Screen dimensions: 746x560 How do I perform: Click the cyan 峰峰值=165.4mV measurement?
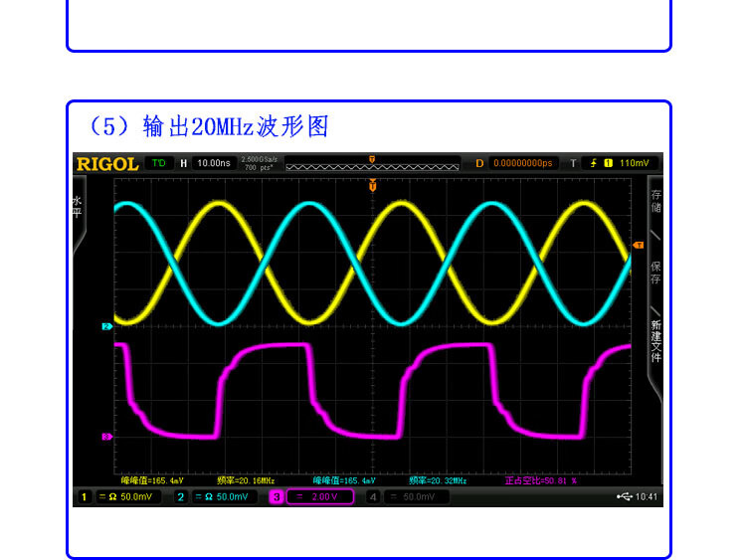tap(344, 480)
